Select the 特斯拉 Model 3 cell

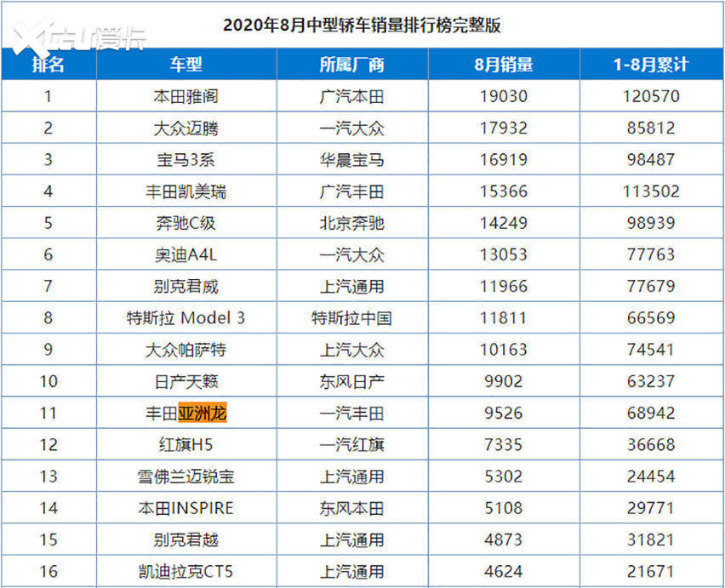point(186,318)
